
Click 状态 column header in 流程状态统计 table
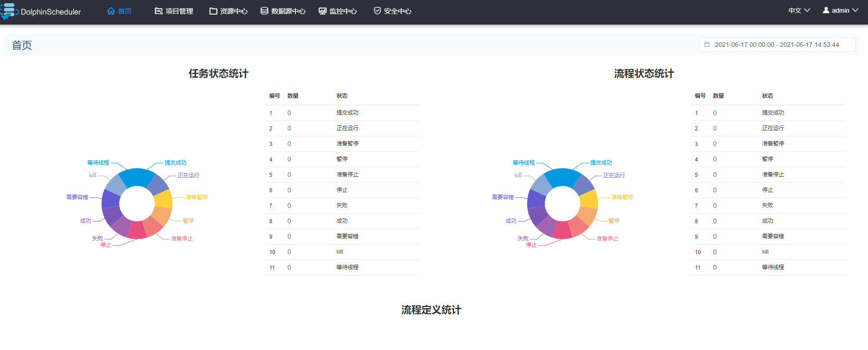pyautogui.click(x=767, y=96)
